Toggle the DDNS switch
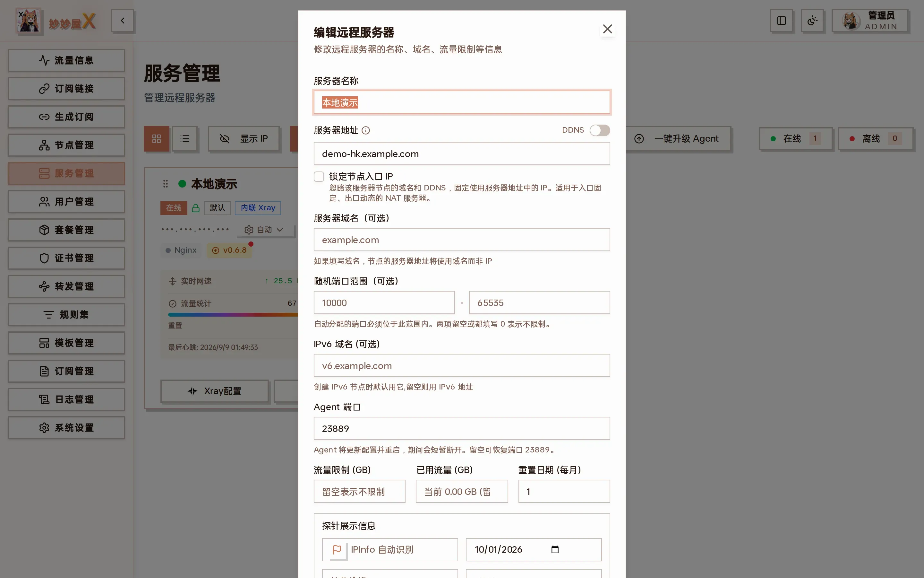The height and width of the screenshot is (578, 924). [599, 130]
